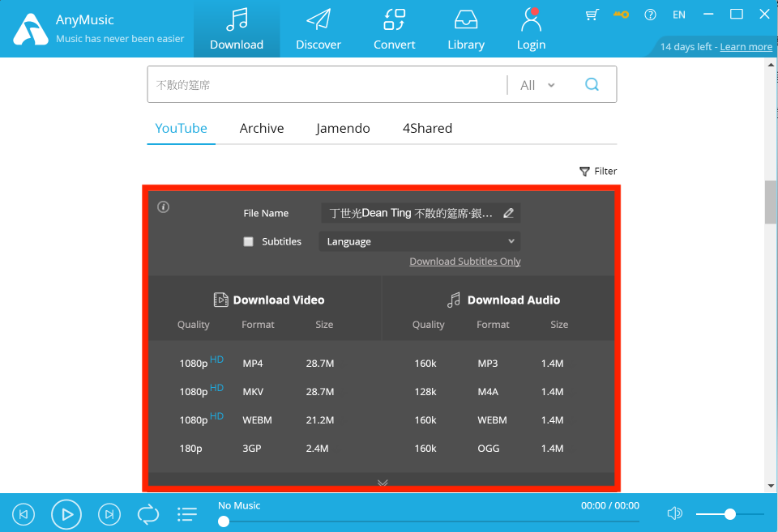Adjust the volume slider

729,514
